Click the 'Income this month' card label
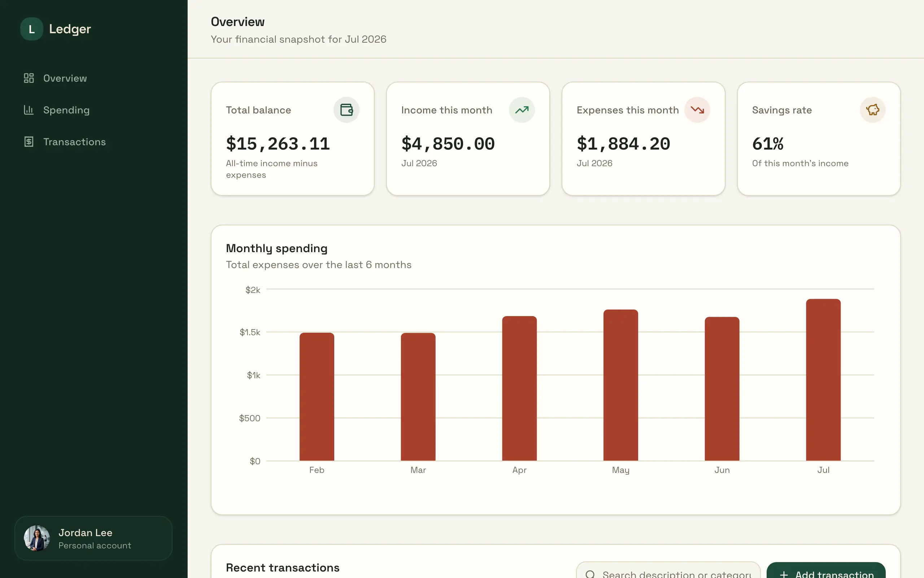924x578 pixels. coord(447,110)
